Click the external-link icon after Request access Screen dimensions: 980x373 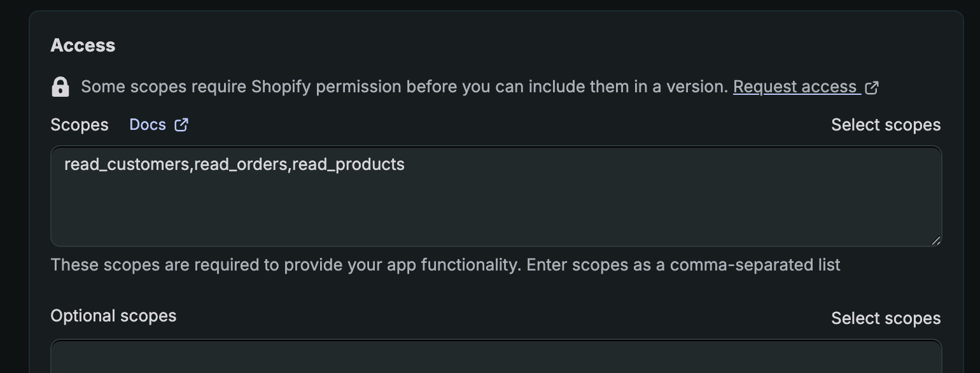(872, 87)
